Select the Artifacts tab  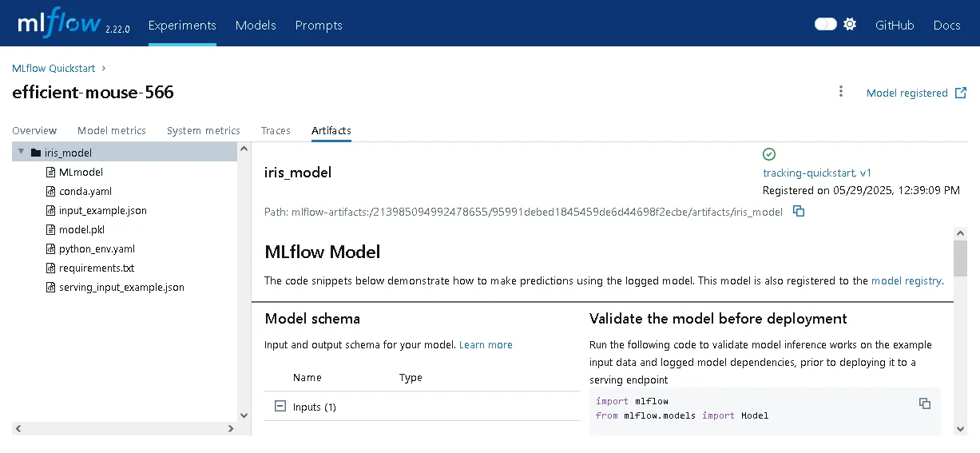(331, 130)
